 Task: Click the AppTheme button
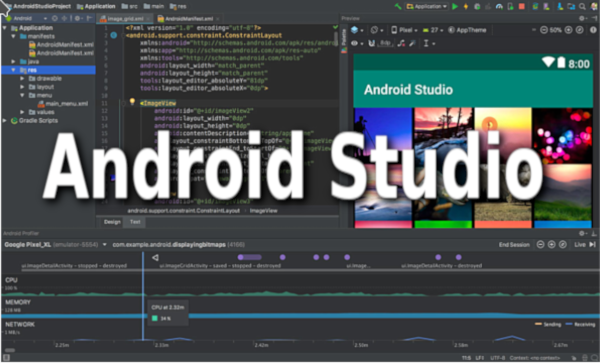coord(467,30)
